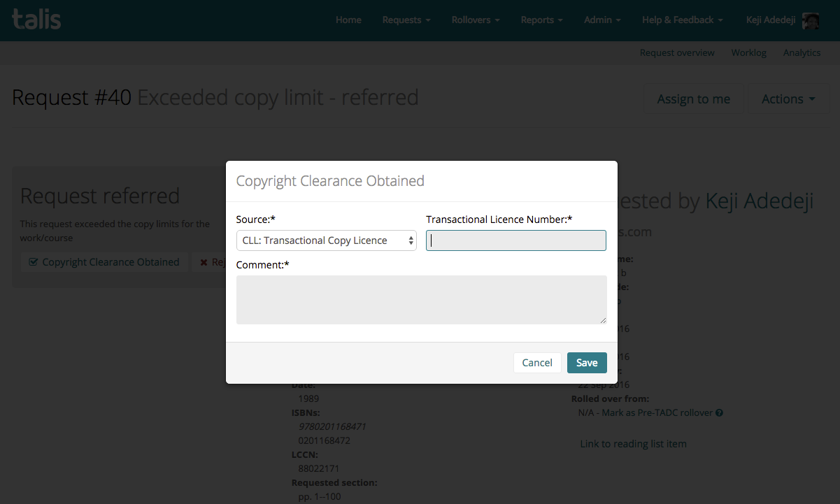Cancel the copyright clearance dialog

click(x=537, y=363)
